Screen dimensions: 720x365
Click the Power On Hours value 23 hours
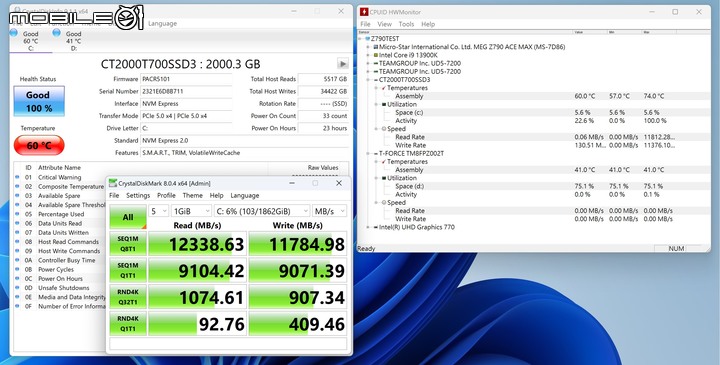click(x=323, y=128)
